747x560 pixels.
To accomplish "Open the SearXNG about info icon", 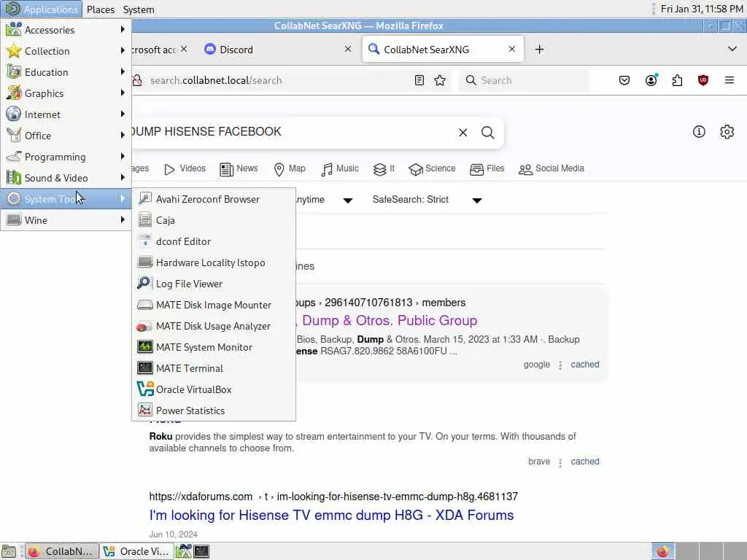I will (x=698, y=132).
